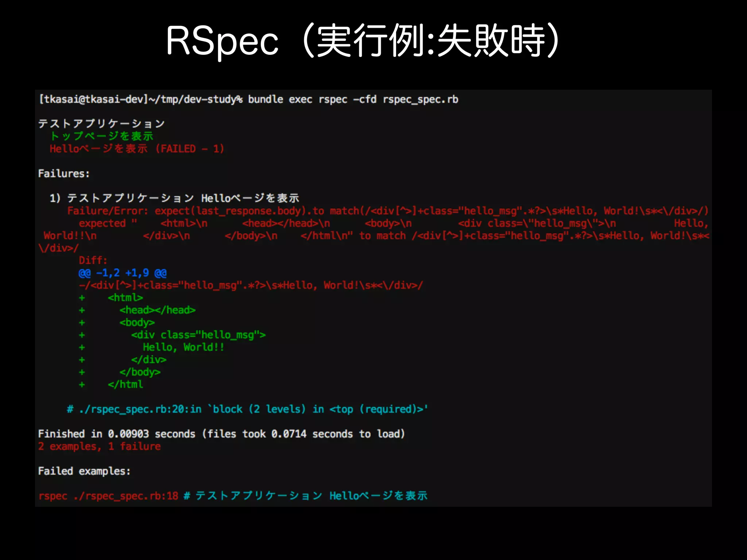Click the green '+ <html>' diff line
Screen dimensions: 747x560
[x=111, y=297]
